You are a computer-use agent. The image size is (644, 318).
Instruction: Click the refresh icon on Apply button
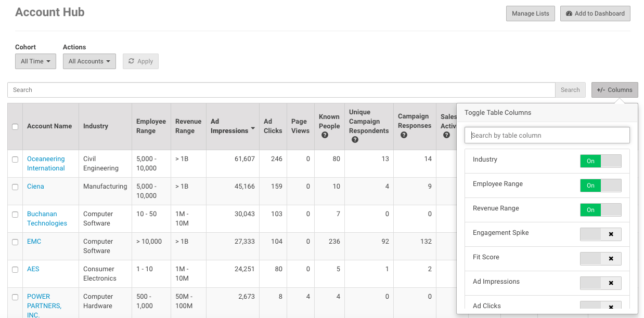(x=132, y=61)
